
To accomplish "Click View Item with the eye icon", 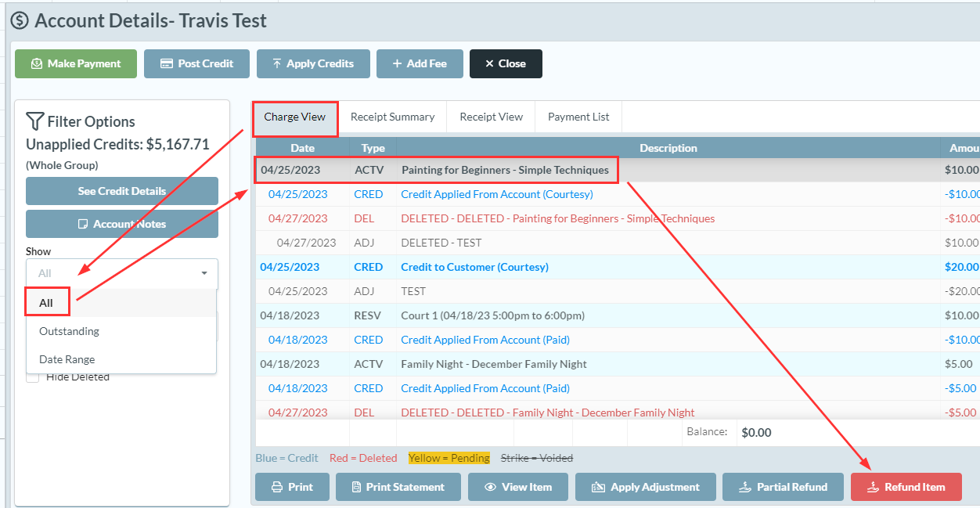I will tap(517, 487).
